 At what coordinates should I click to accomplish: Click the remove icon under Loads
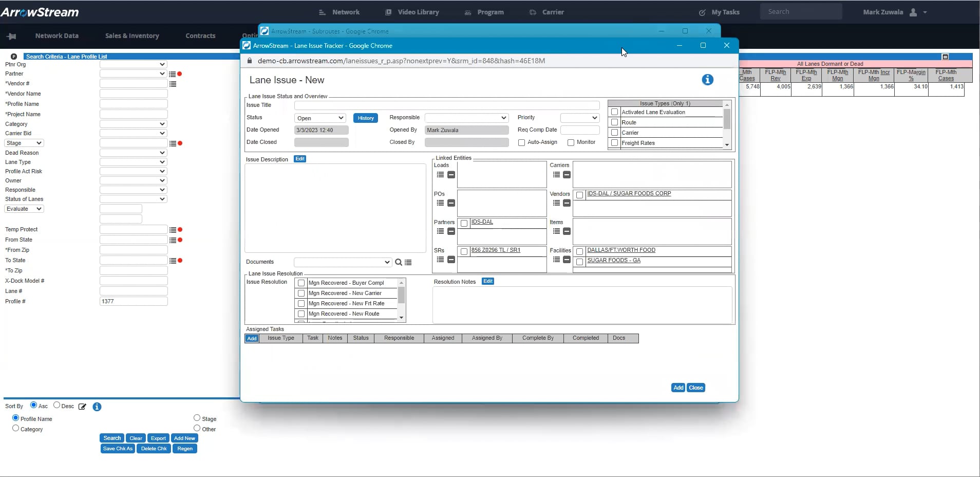(x=451, y=175)
